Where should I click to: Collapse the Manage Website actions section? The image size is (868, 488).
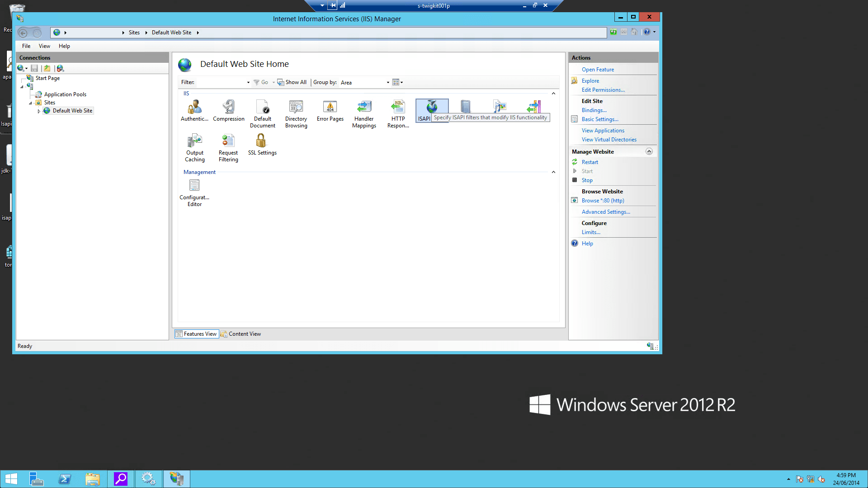(649, 151)
